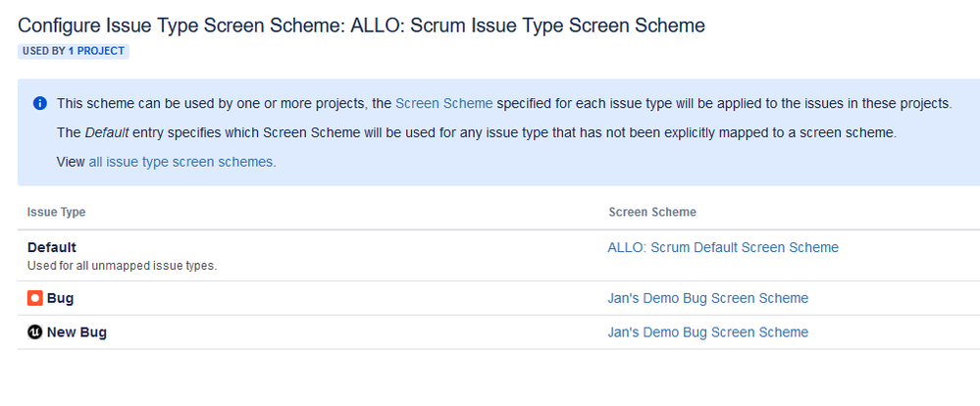Image resolution: width=980 pixels, height=406 pixels.
Task: Open Jan's Demo Bug Screen Scheme for Bug row
Action: click(708, 298)
